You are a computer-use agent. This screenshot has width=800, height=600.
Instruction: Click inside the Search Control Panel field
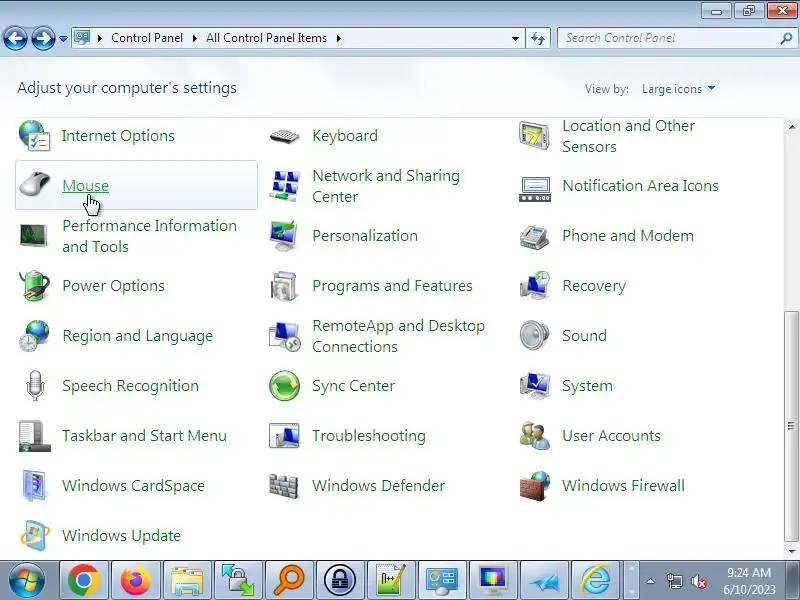(x=670, y=38)
